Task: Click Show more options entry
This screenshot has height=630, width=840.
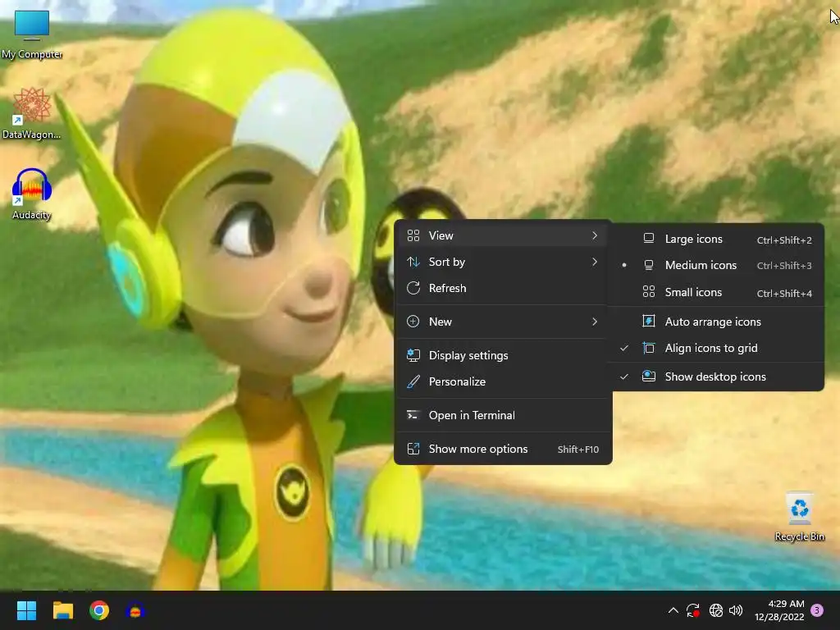Action: (x=503, y=449)
